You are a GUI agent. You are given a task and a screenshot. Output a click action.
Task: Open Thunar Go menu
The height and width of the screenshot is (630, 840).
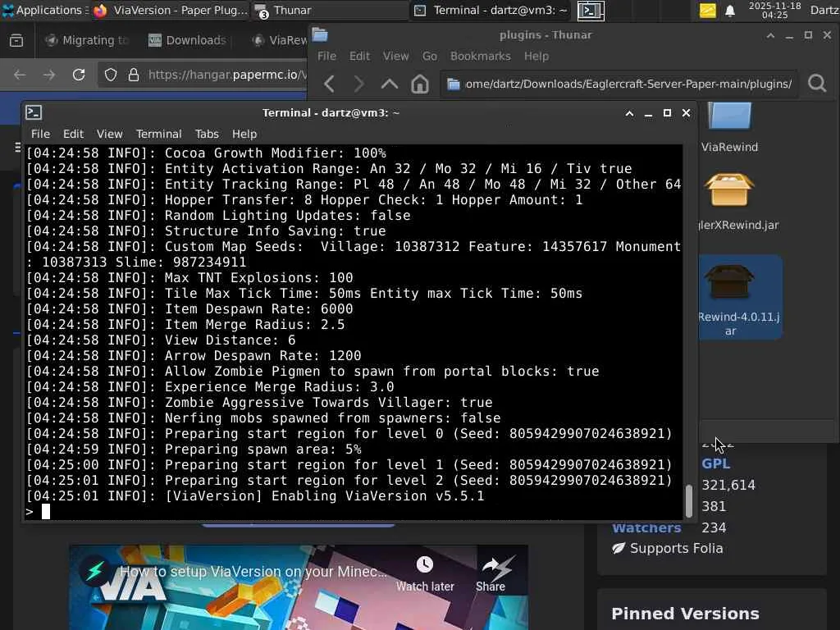tap(430, 57)
